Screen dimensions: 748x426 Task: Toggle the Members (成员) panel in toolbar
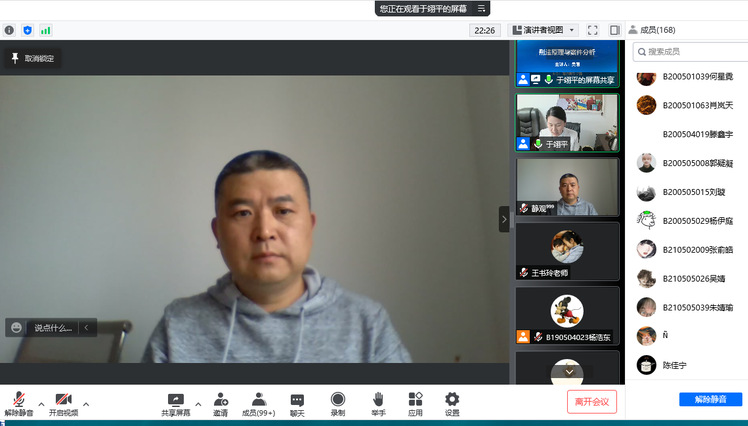point(259,400)
